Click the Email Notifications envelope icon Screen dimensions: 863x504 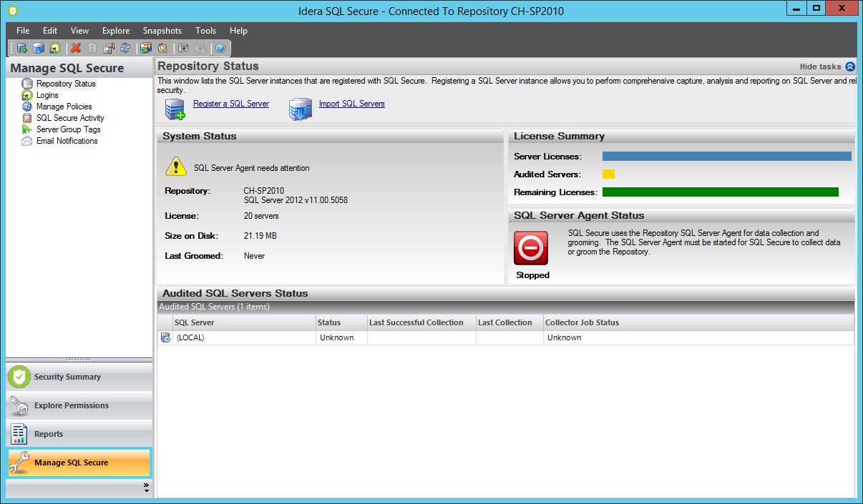point(27,141)
